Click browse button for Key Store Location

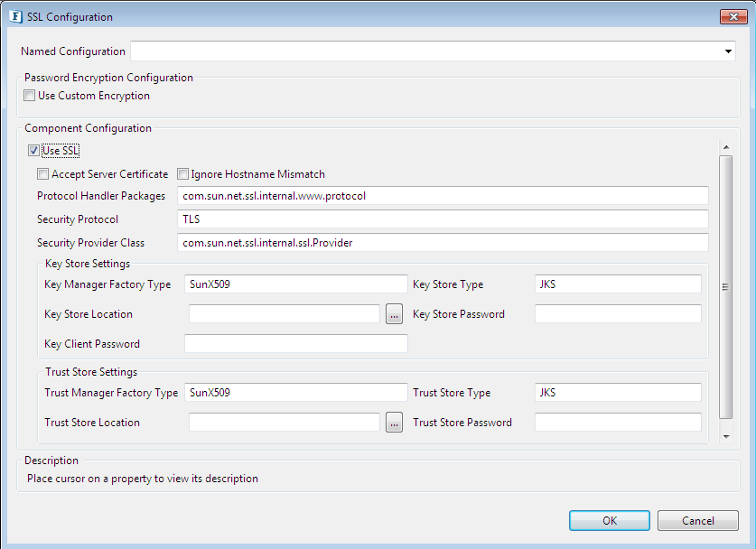pos(394,314)
